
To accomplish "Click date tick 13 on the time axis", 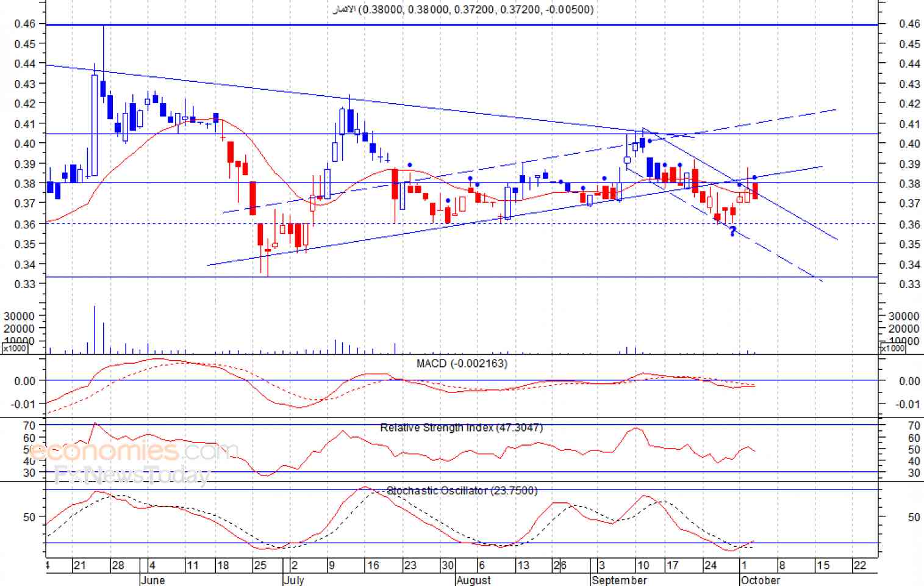I will pos(523,565).
